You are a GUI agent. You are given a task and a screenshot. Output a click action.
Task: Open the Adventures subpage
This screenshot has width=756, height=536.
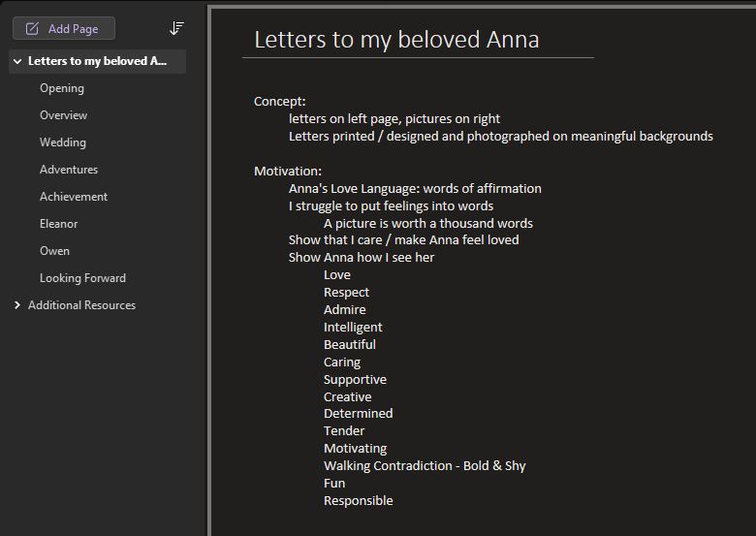click(x=69, y=170)
